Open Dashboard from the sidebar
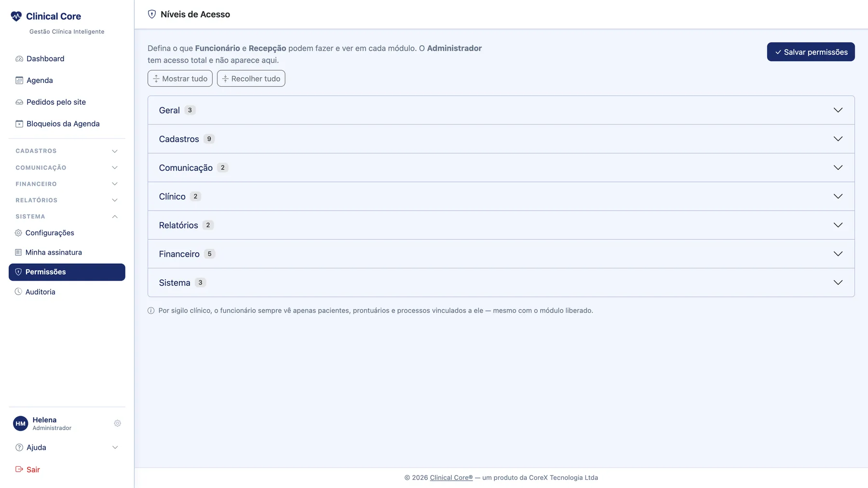The image size is (868, 488). pyautogui.click(x=67, y=59)
